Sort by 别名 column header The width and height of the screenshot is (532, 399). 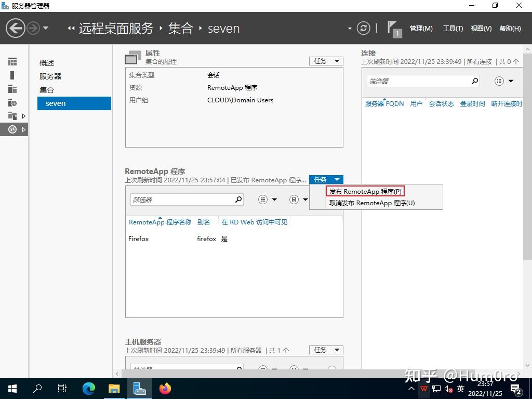pos(204,222)
